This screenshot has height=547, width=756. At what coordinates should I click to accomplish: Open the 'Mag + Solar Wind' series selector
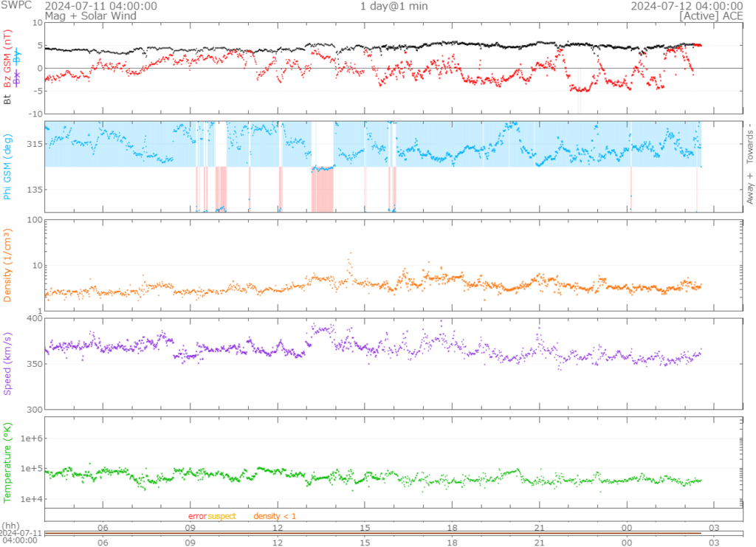[91, 16]
